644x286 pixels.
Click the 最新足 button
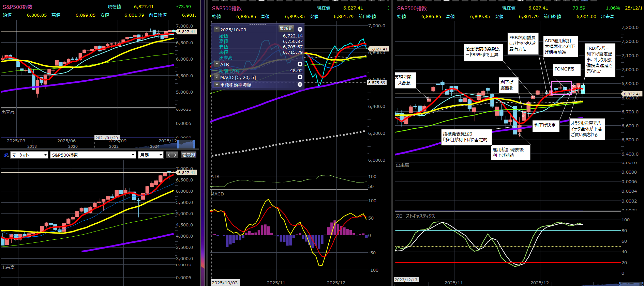tap(286, 29)
